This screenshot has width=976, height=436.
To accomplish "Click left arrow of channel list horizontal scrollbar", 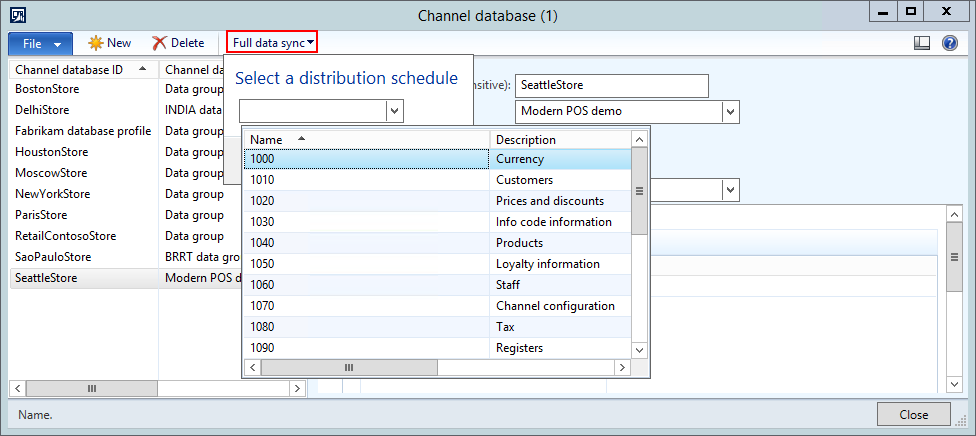I will [x=18, y=389].
